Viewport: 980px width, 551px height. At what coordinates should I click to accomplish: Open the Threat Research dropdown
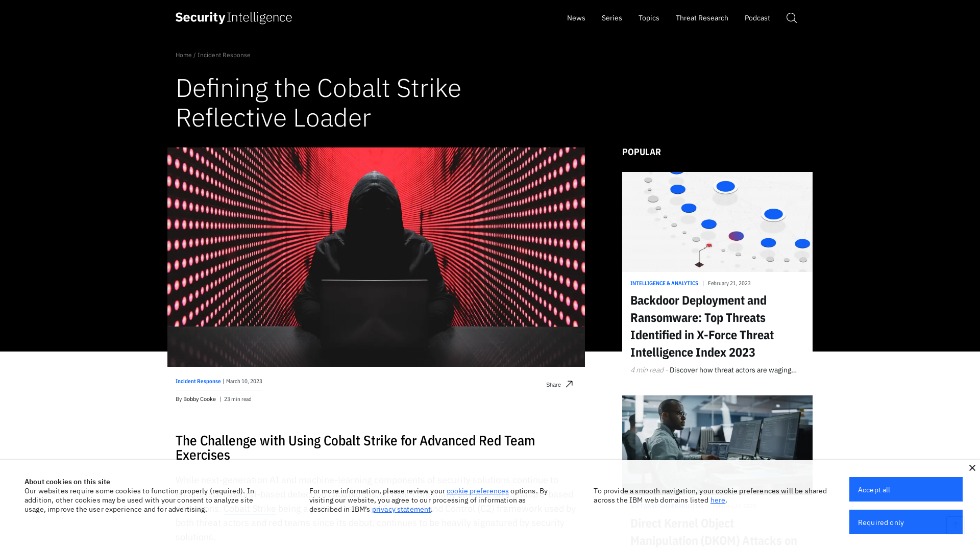702,17
